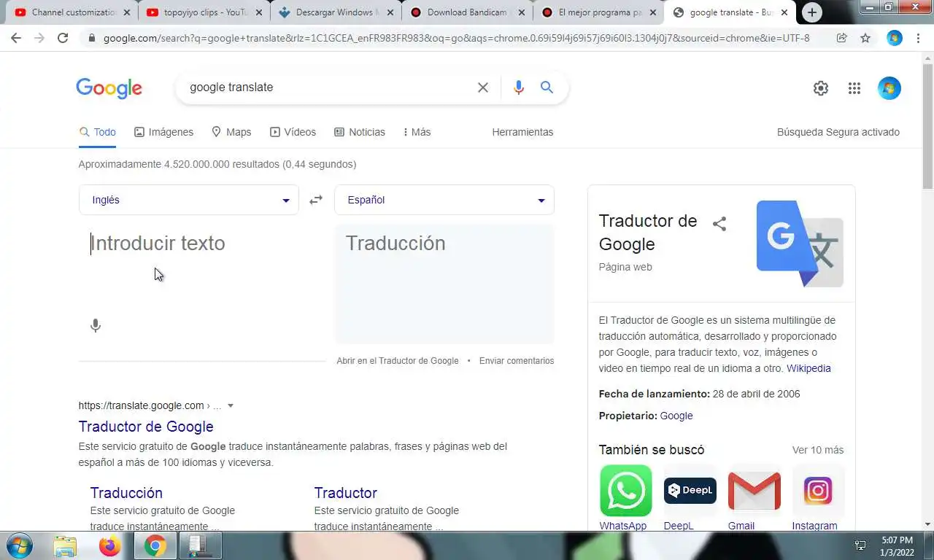934x560 pixels.
Task: Launch Firefox from taskbar
Action: point(110,546)
